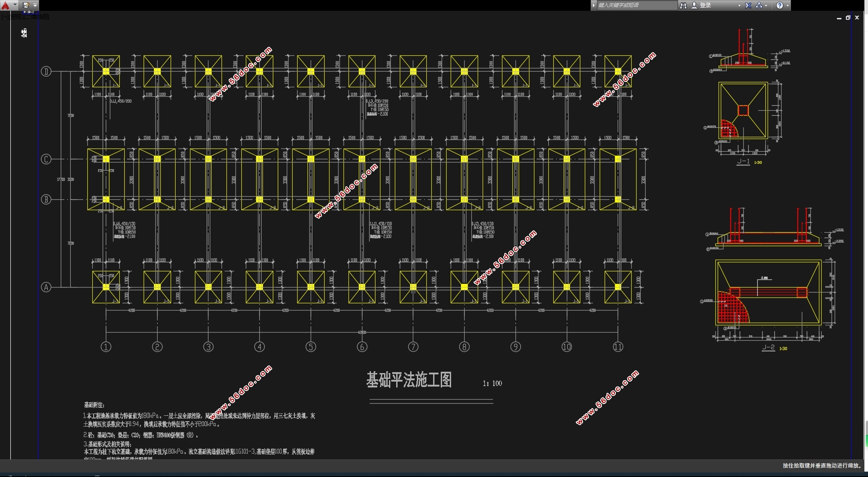This screenshot has width=868, height=477.
Task: Select the axis bubble A on the left
Action: pos(46,287)
